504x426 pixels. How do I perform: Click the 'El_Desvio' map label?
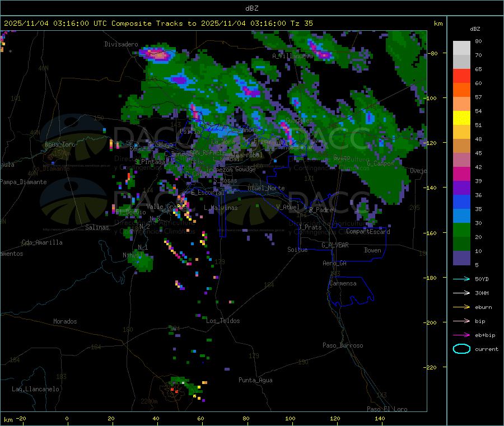pyautogui.click(x=131, y=212)
